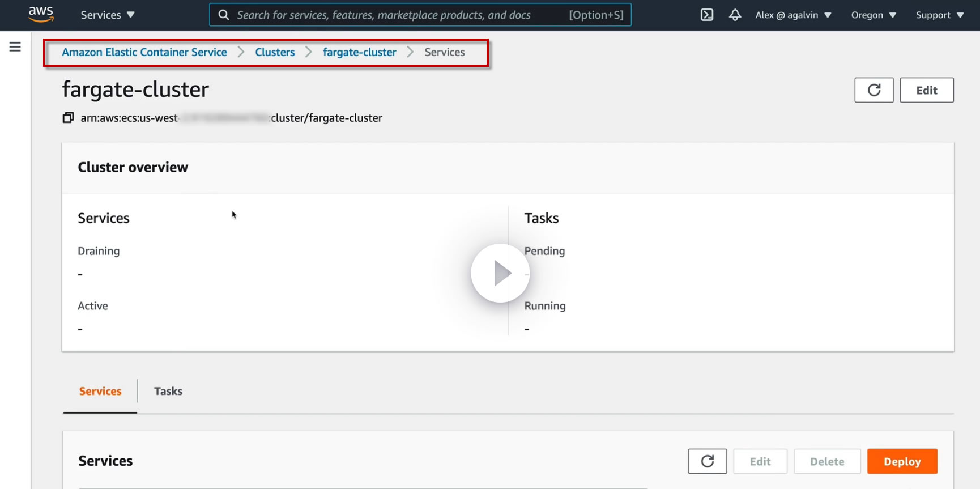Screen dimensions: 980x489
Task: Click the Services breadcrumb text
Action: tap(445, 52)
